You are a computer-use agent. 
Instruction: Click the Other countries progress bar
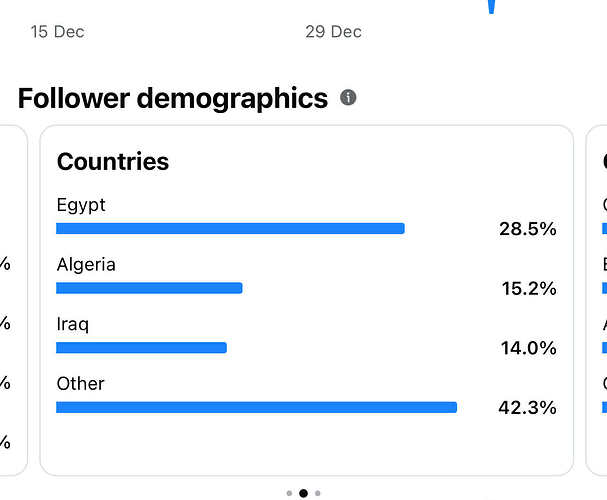[256, 408]
